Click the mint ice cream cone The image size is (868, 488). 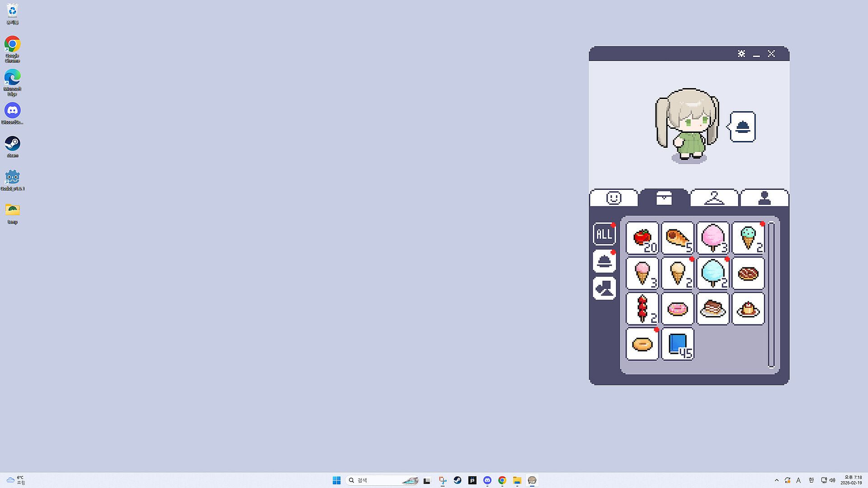[748, 238]
